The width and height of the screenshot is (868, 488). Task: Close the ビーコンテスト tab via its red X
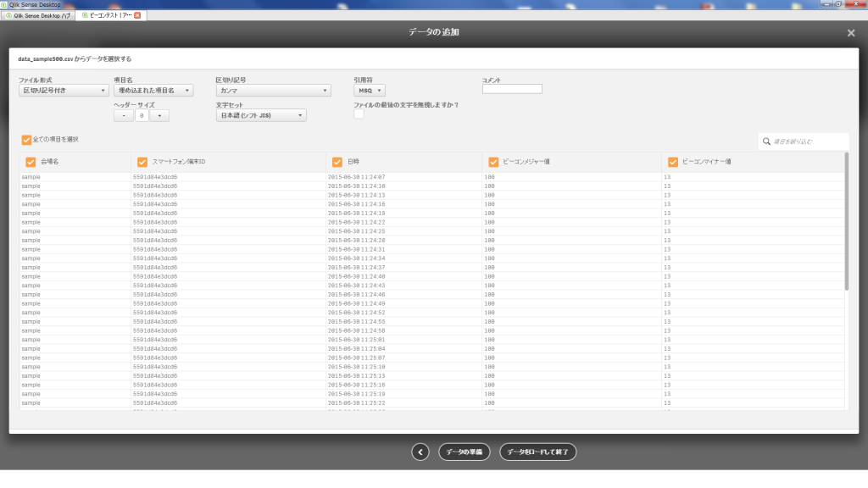click(138, 16)
